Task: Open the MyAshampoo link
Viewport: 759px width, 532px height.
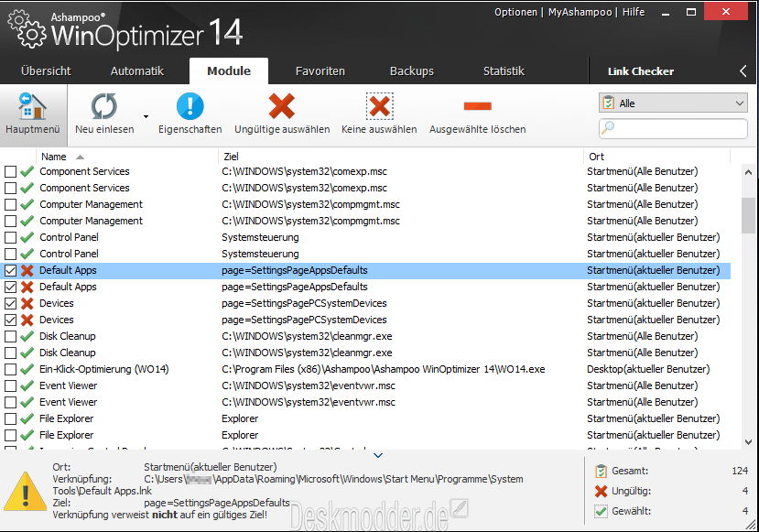Action: tap(580, 12)
